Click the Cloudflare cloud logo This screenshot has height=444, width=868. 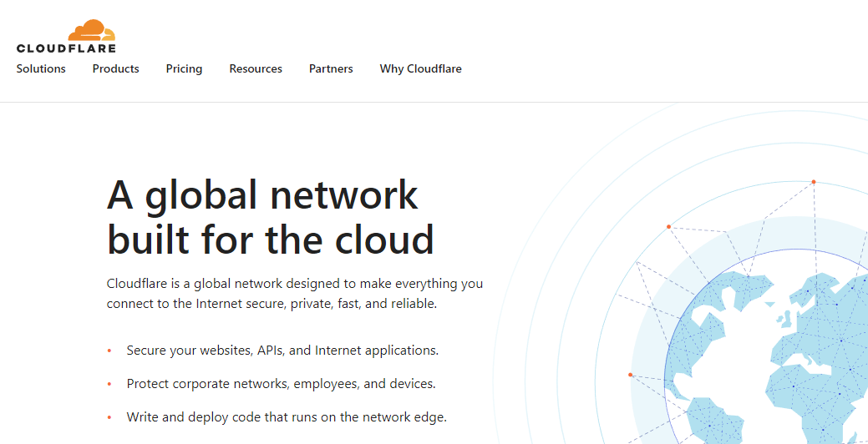67,36
